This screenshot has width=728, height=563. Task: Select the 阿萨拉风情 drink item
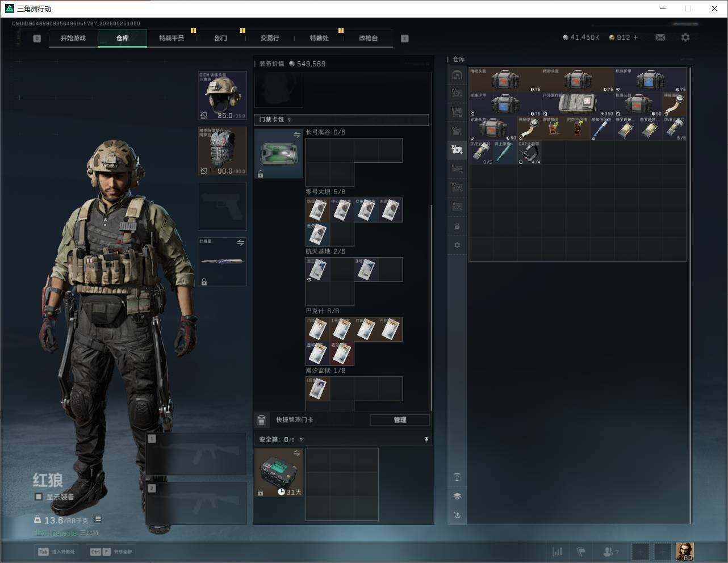tap(578, 129)
